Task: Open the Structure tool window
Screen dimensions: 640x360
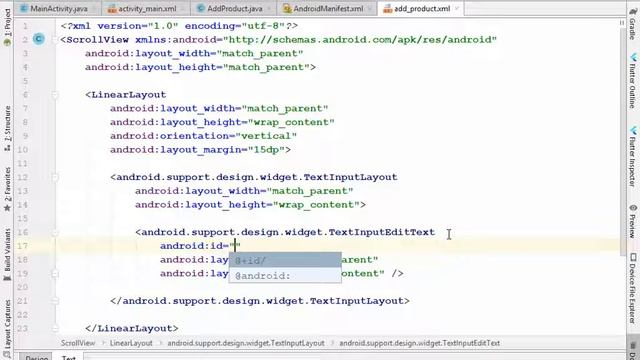Action: pos(7,128)
